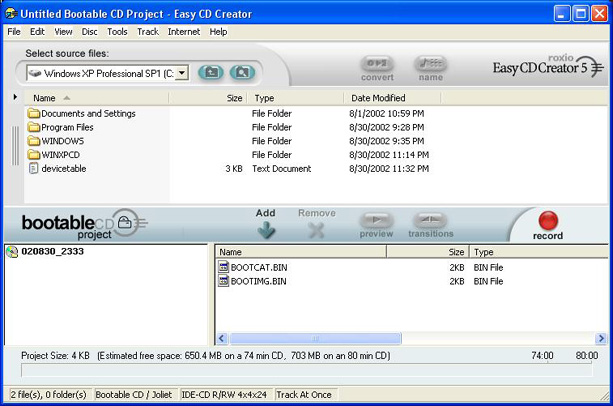Select the WINXPCD folder icon

[34, 155]
